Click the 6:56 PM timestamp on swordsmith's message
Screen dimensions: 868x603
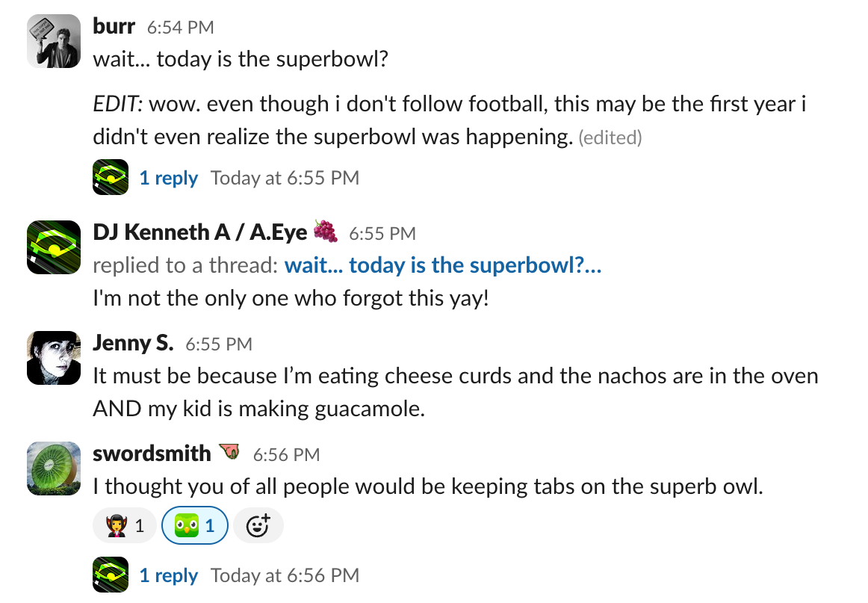[286, 454]
